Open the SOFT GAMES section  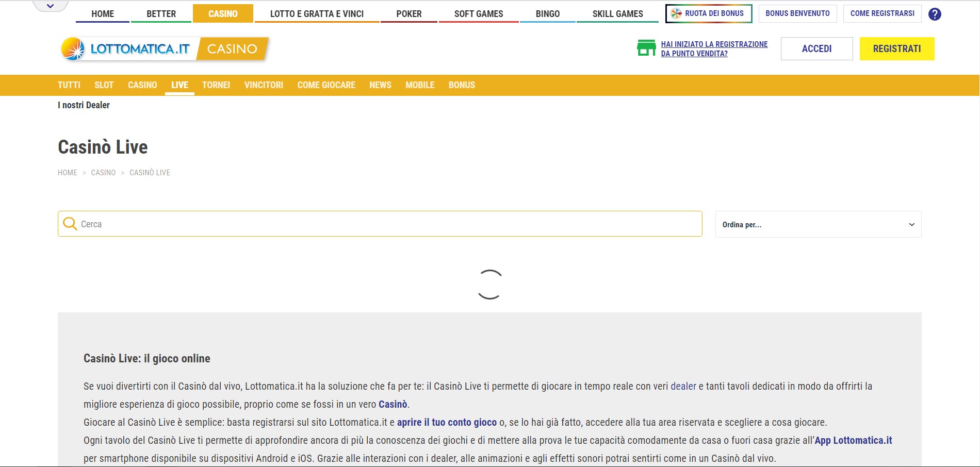pyautogui.click(x=479, y=14)
